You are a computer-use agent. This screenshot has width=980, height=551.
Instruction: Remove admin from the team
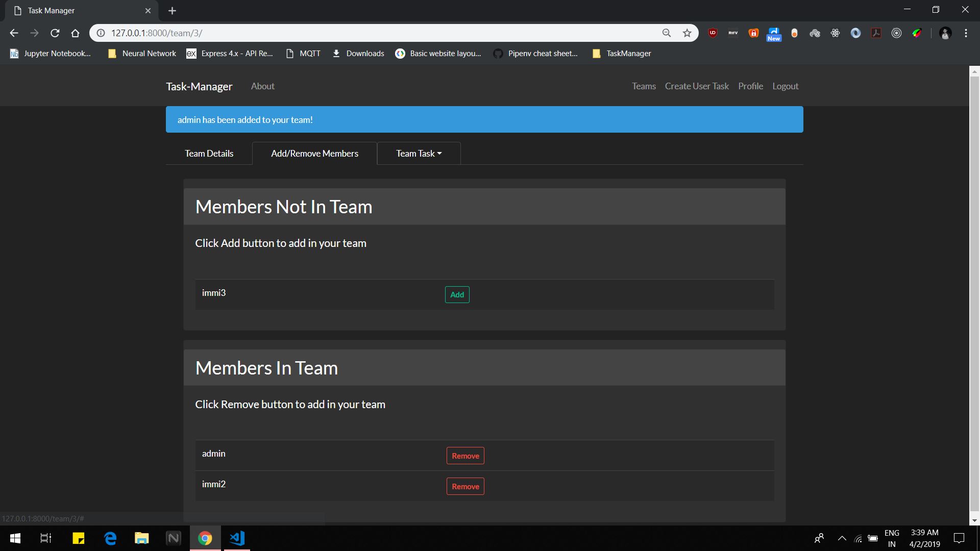point(465,455)
